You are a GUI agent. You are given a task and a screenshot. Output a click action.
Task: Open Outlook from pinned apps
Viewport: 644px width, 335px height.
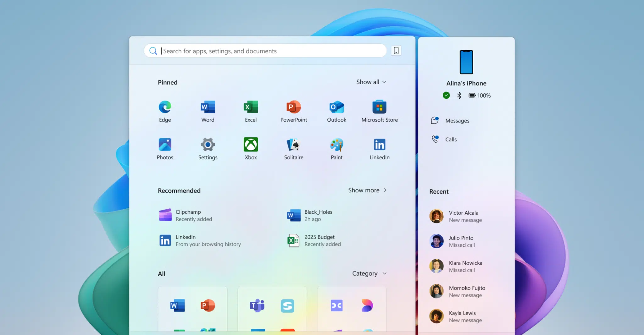pos(336,111)
